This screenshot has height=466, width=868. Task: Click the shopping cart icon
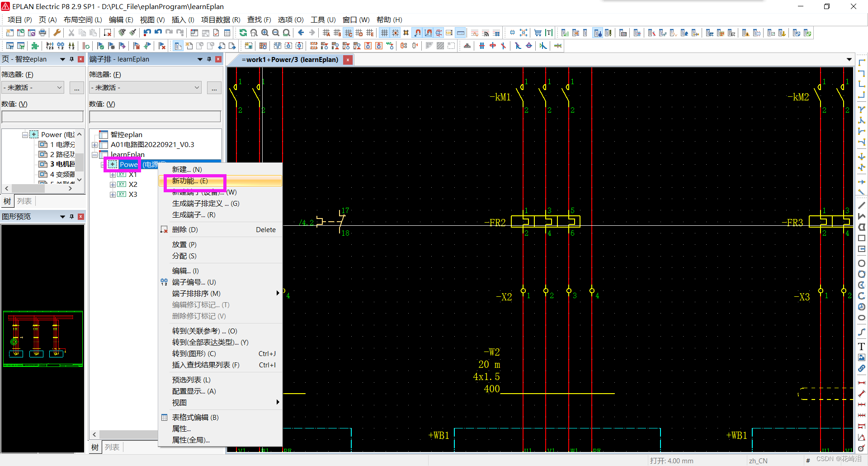click(x=538, y=33)
